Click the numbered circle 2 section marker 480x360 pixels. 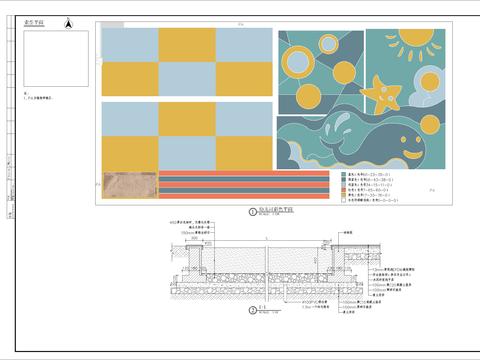(x=253, y=310)
